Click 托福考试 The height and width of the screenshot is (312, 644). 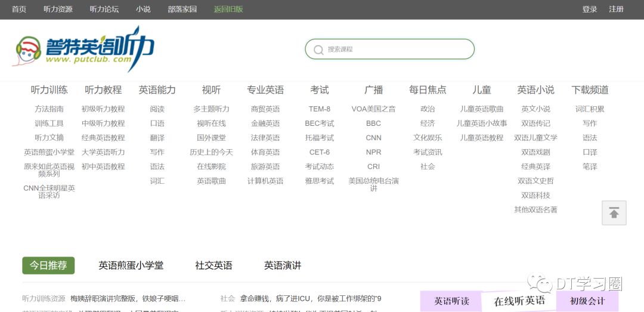[x=320, y=138]
